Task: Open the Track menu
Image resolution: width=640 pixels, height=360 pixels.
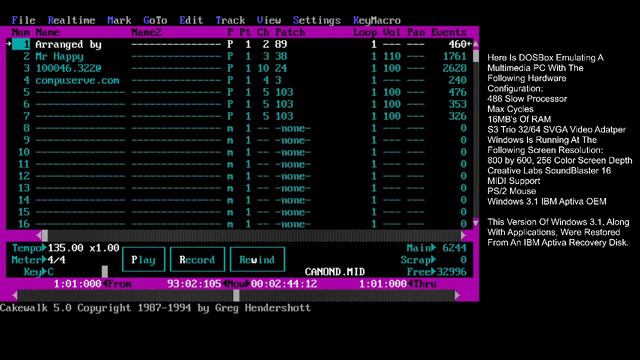Action: click(230, 20)
